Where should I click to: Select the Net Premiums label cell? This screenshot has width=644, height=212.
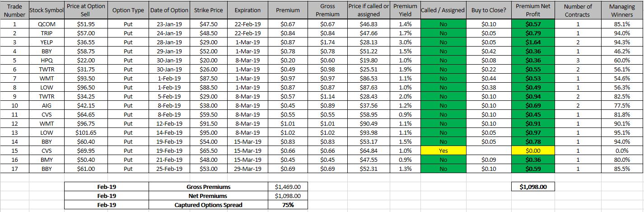pyautogui.click(x=208, y=196)
